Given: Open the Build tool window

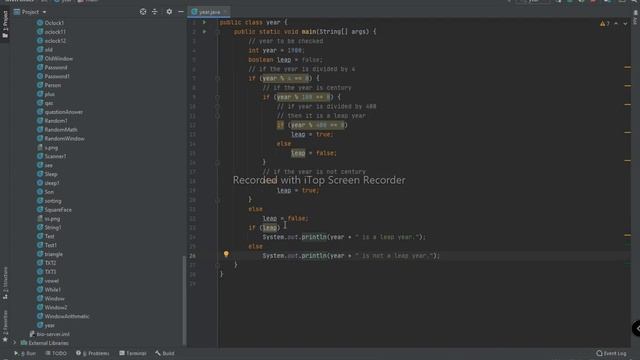Looking at the screenshot, I should pyautogui.click(x=165, y=353).
